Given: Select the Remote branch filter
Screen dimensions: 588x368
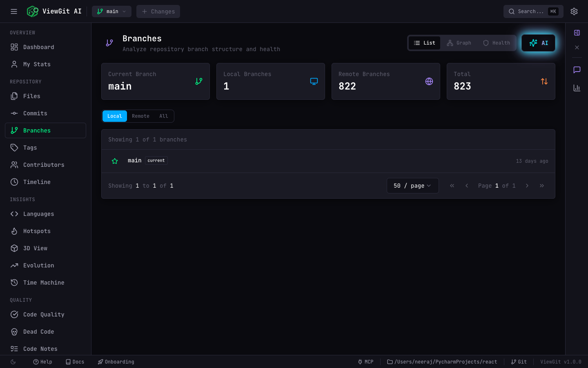Looking at the screenshot, I should 140,116.
